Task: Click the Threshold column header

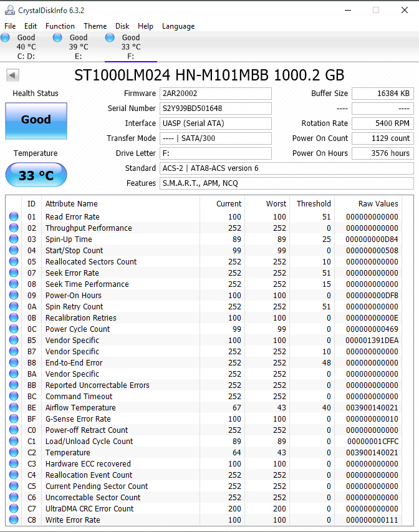Action: [x=314, y=203]
